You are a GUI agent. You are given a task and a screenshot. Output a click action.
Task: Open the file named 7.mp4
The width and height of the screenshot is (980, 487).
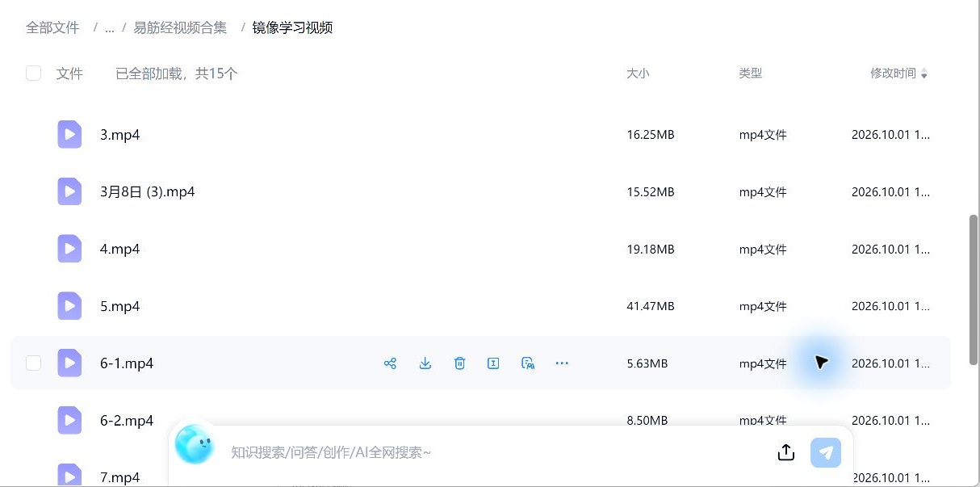point(119,477)
